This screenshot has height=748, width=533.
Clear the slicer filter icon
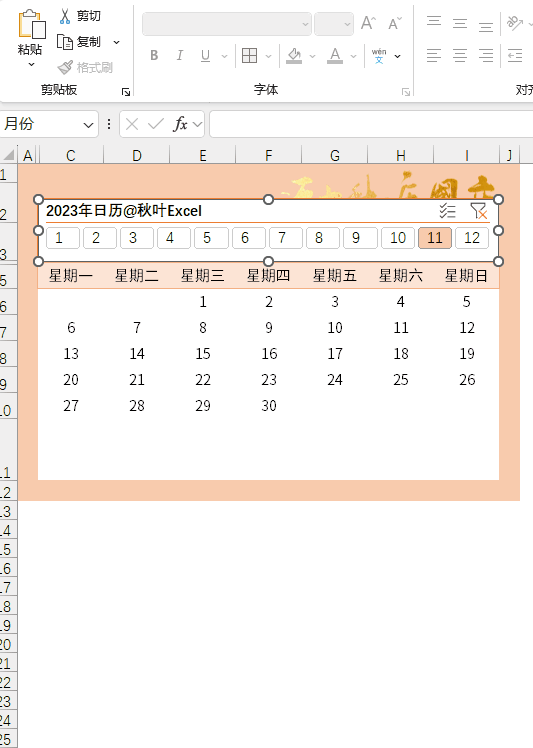coord(478,210)
